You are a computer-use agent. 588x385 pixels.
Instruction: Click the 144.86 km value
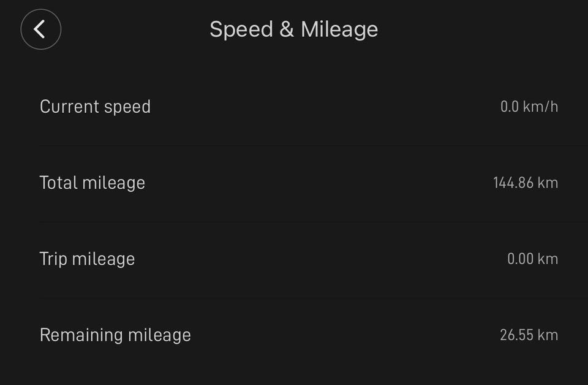click(x=526, y=183)
